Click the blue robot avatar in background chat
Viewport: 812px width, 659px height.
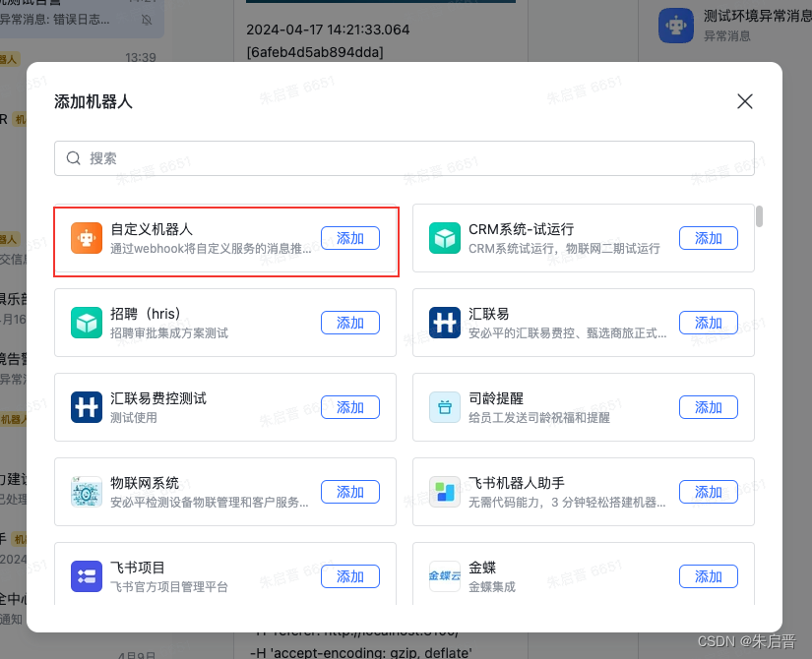(676, 26)
